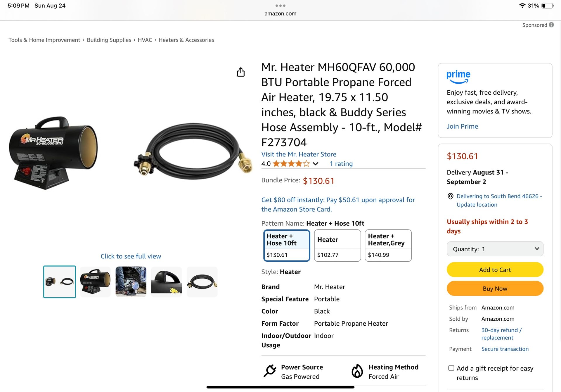
Task: Click the Power Source plug icon
Action: (270, 371)
